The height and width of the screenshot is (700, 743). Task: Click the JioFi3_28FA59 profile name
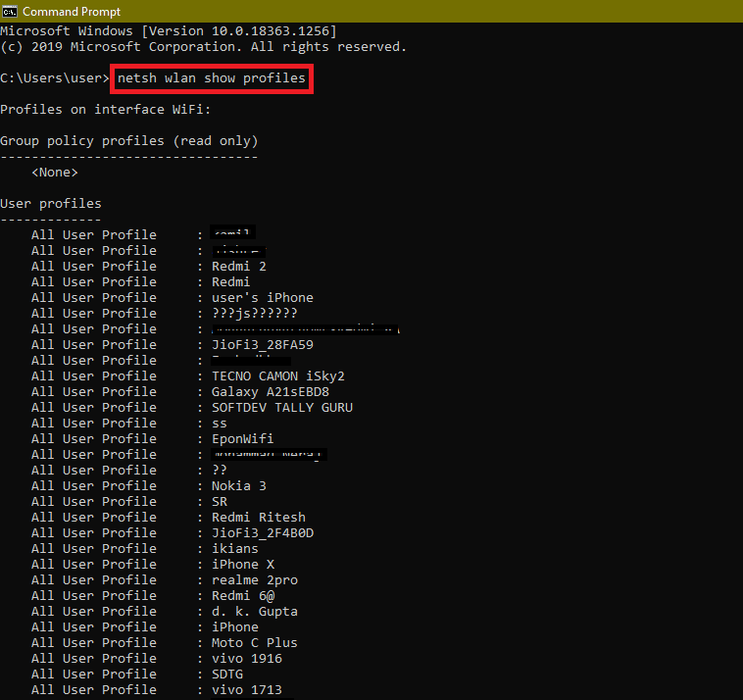pos(262,345)
